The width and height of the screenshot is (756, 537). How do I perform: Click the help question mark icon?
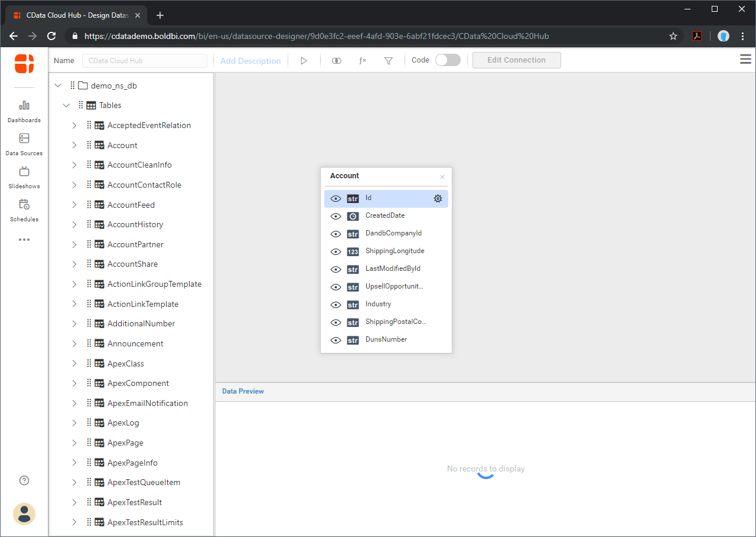tap(24, 480)
